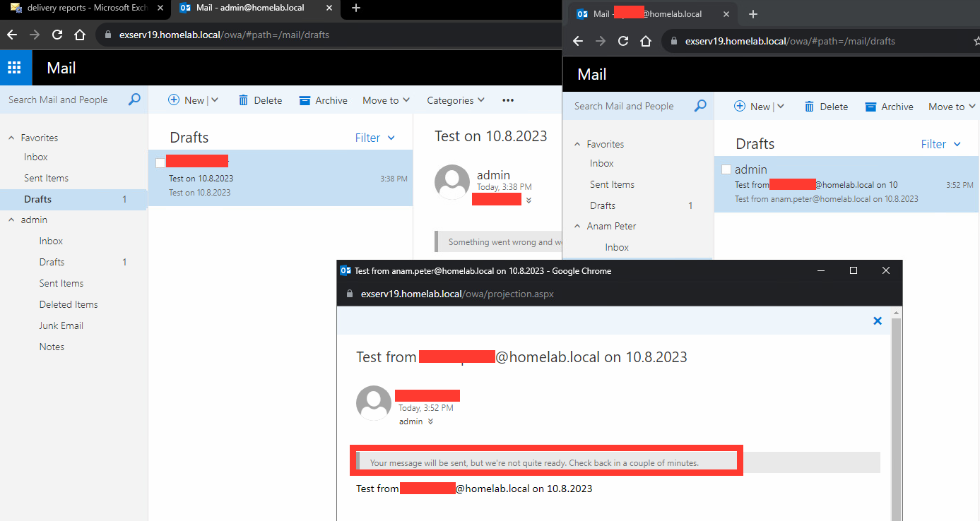
Task: Close the message with the blue X in popup
Action: click(878, 321)
